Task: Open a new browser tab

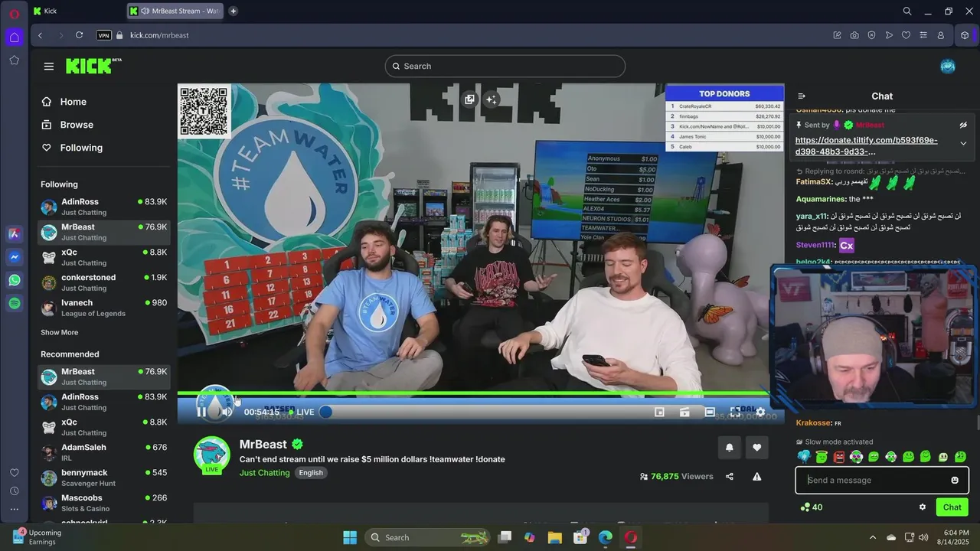Action: 234,11
